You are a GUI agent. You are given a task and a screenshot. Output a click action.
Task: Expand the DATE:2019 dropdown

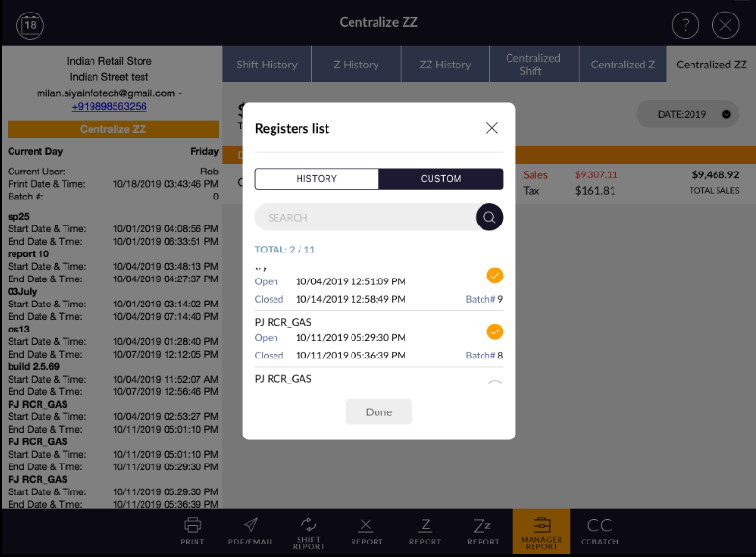click(688, 114)
